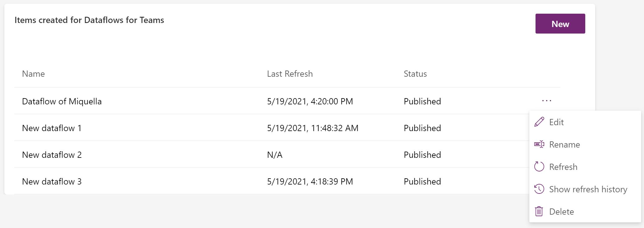Image resolution: width=644 pixels, height=228 pixels.
Task: Select Show refresh history option
Action: pos(588,189)
